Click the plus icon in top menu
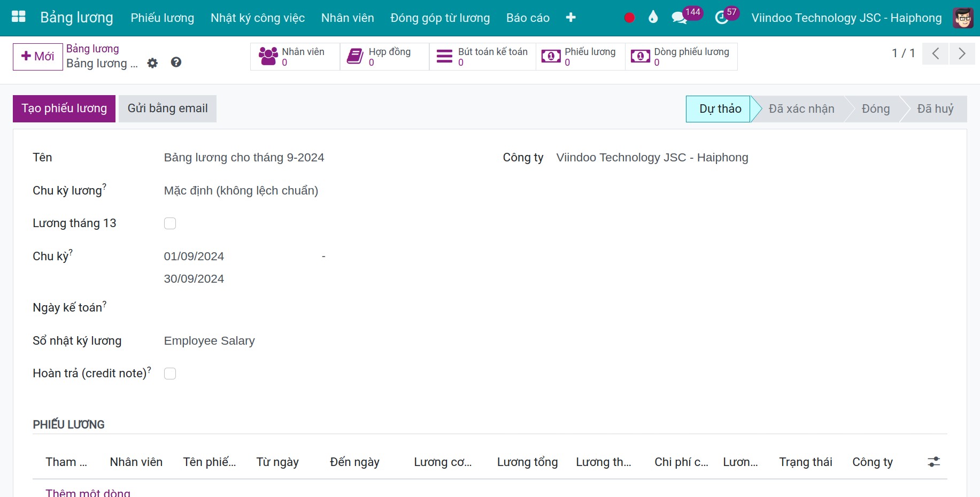 tap(570, 18)
